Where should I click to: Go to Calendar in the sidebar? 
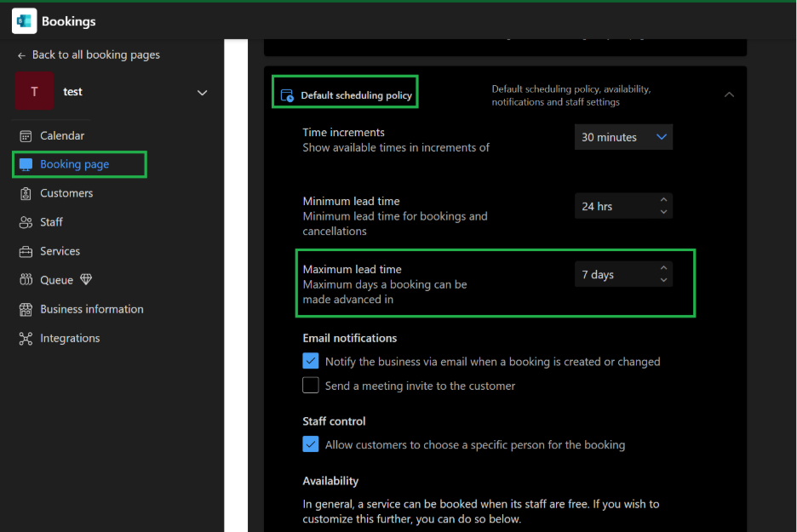click(62, 135)
